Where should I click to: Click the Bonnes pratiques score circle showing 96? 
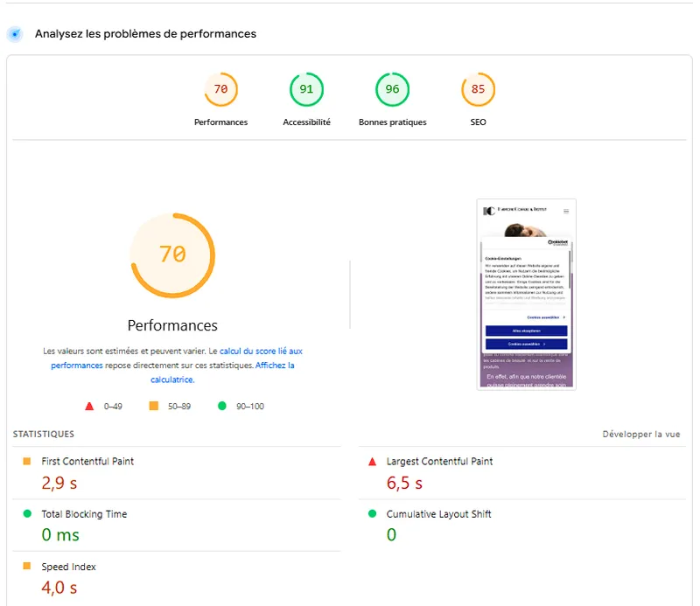(392, 88)
